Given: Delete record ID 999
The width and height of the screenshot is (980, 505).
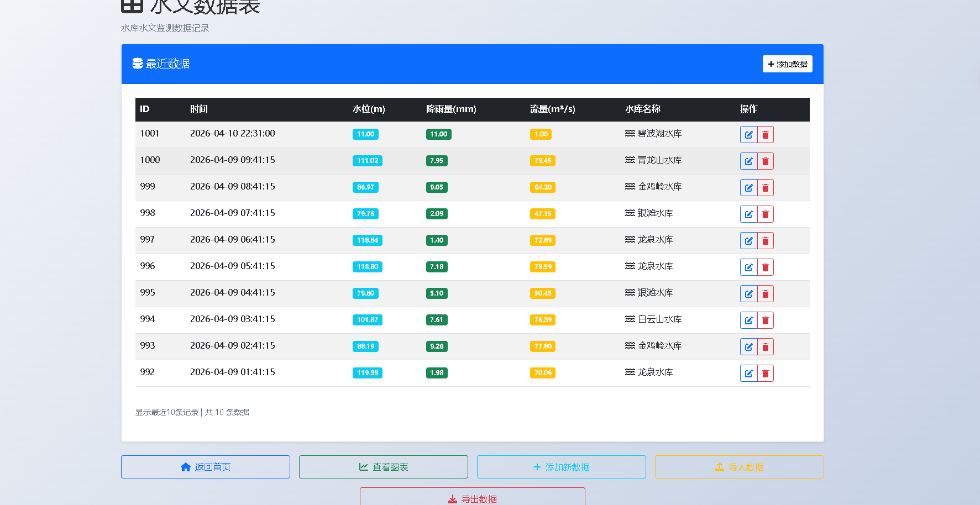Looking at the screenshot, I should [766, 188].
